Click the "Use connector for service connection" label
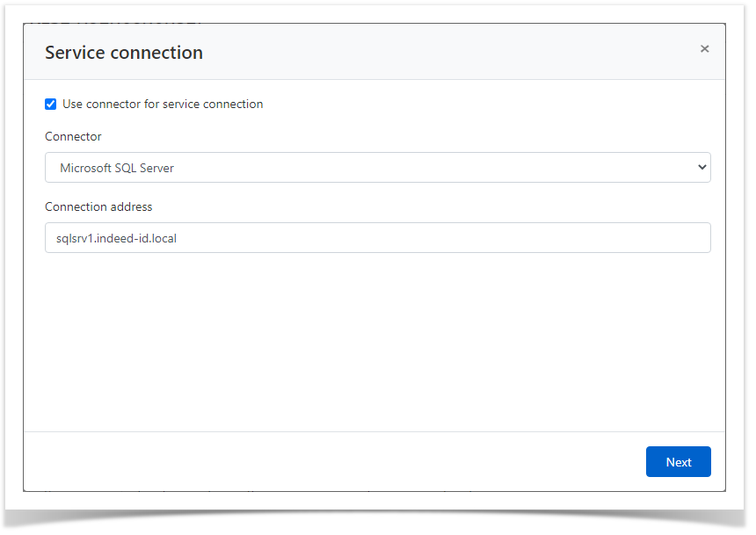Screen dimensions: 756x535 click(163, 105)
